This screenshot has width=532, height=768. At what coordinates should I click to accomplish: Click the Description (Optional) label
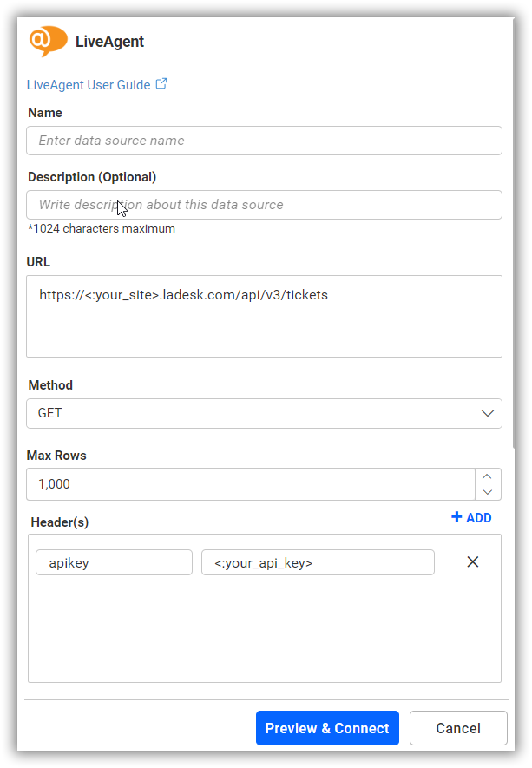pos(92,177)
